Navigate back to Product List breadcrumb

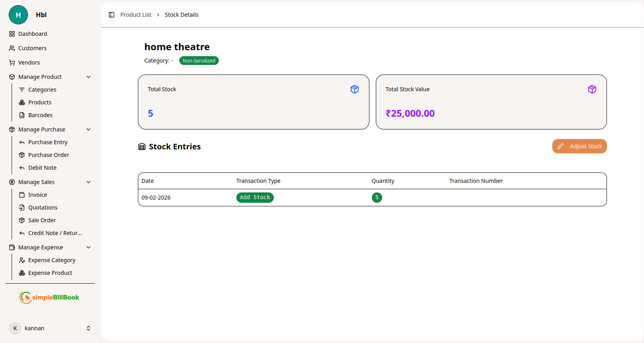[x=136, y=15]
